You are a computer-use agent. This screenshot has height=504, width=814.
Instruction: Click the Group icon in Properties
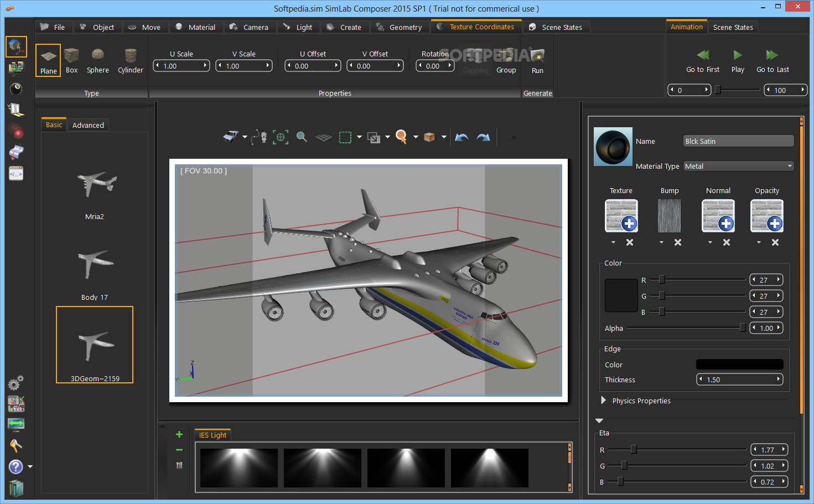coord(506,61)
